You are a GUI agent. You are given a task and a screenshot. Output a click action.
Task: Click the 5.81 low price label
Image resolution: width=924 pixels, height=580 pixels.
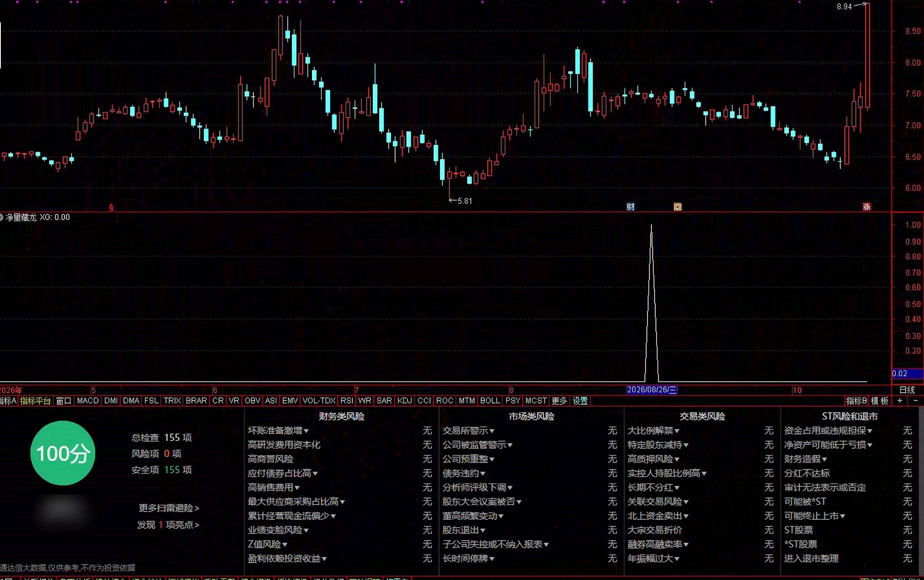click(x=465, y=201)
